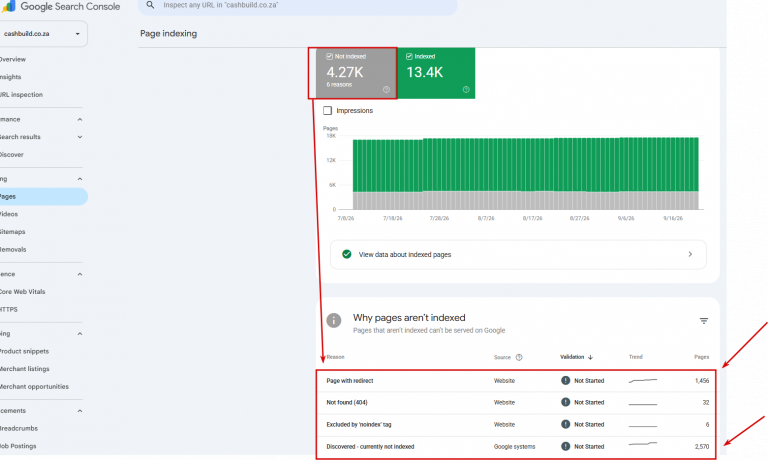Viewport: 768px width, 460px height.
Task: Click the 1,456 pages value
Action: 702,381
